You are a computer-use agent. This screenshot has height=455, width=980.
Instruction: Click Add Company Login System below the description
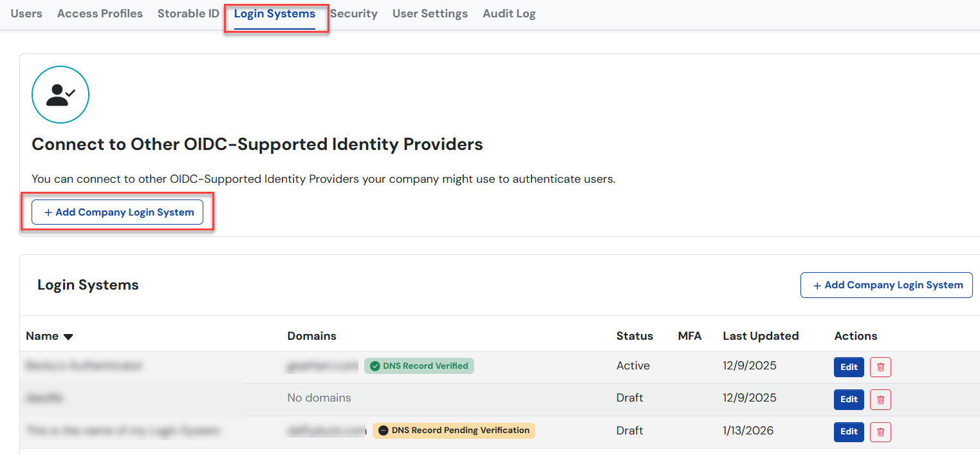pos(118,212)
